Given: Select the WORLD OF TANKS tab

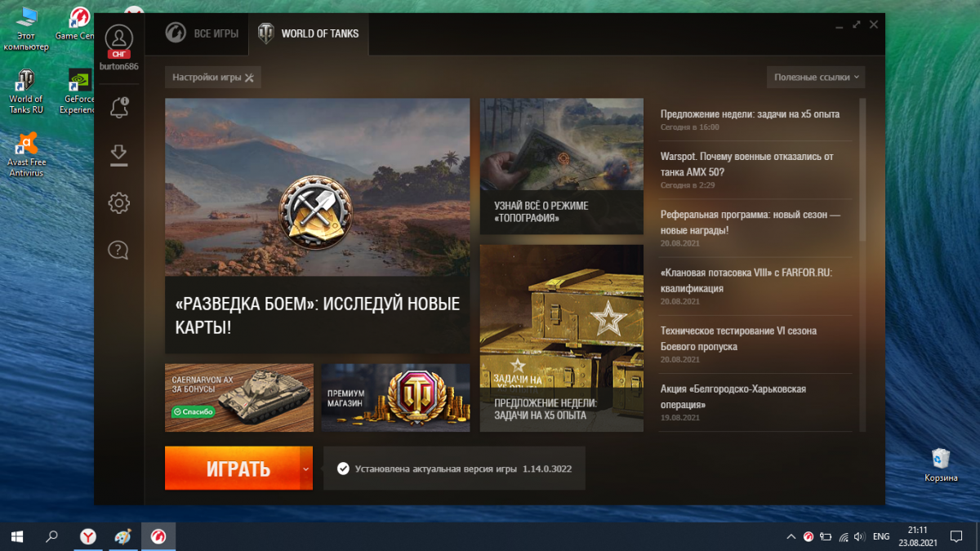Looking at the screenshot, I should (x=308, y=33).
